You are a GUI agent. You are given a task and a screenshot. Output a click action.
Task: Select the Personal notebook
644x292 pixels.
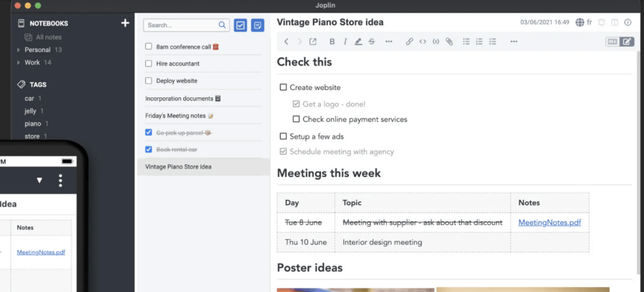click(37, 50)
